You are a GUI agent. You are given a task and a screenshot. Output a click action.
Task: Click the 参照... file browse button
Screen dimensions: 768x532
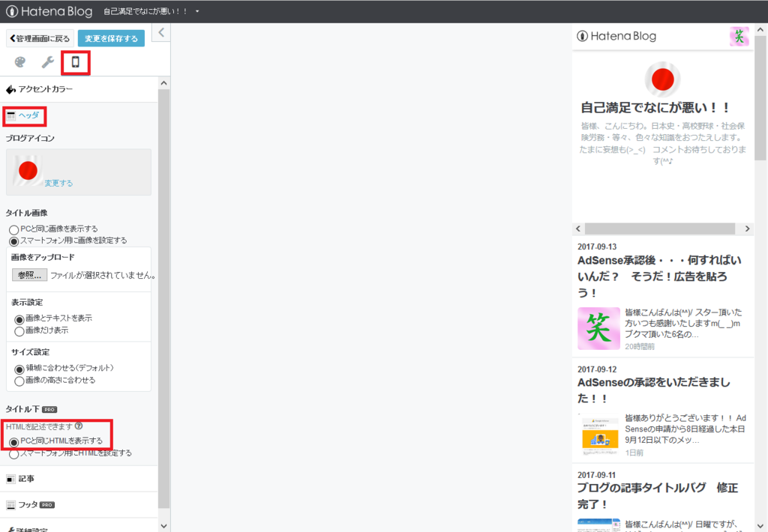point(29,275)
